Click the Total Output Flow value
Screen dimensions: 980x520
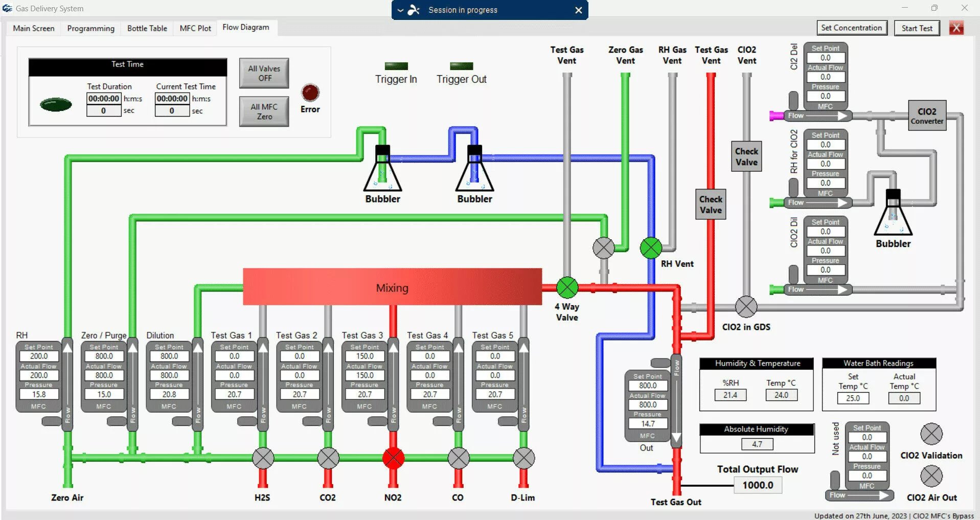758,485
